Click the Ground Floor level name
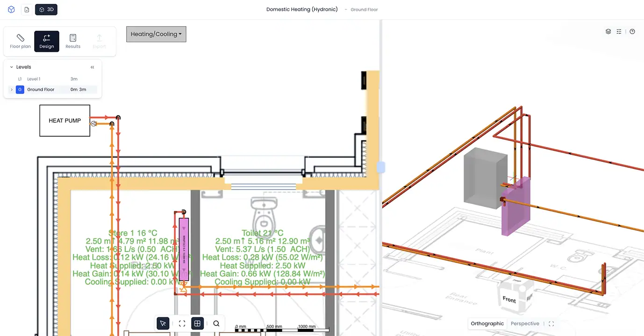This screenshot has width=644, height=336. [x=41, y=90]
